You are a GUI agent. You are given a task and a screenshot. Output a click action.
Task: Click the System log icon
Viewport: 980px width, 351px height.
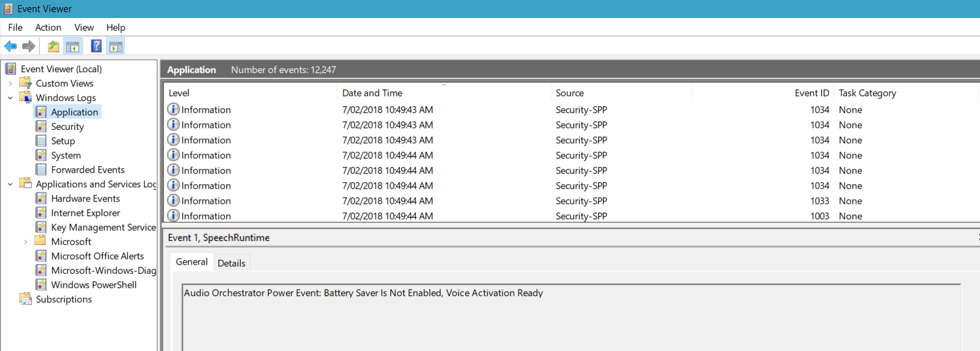click(41, 155)
